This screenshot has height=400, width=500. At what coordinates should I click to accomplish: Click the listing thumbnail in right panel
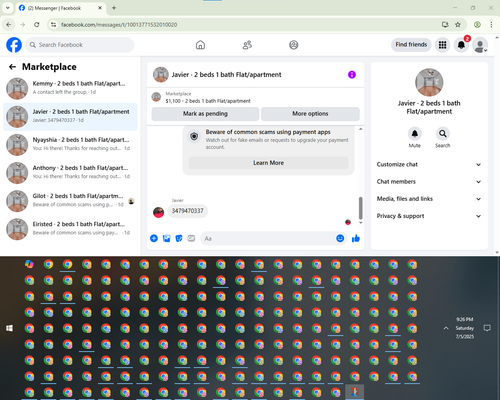click(429, 82)
